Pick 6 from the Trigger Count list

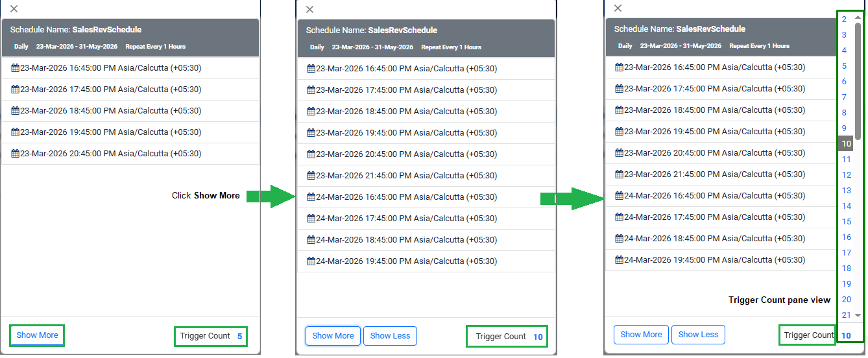(x=844, y=82)
